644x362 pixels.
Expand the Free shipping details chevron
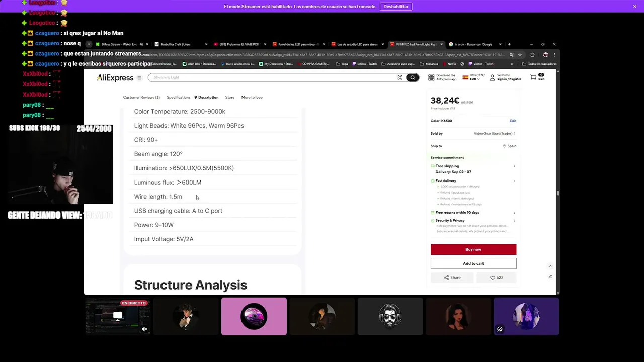pos(514,166)
